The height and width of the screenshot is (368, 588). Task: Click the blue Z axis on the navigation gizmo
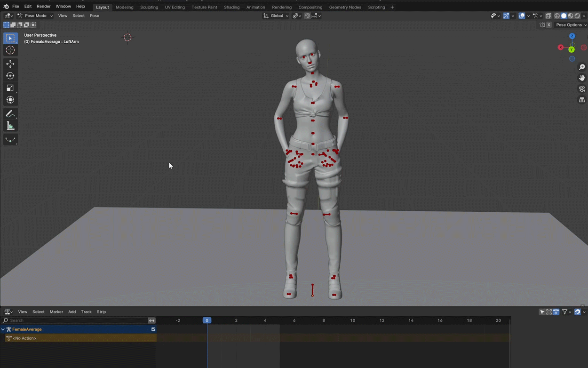click(572, 36)
